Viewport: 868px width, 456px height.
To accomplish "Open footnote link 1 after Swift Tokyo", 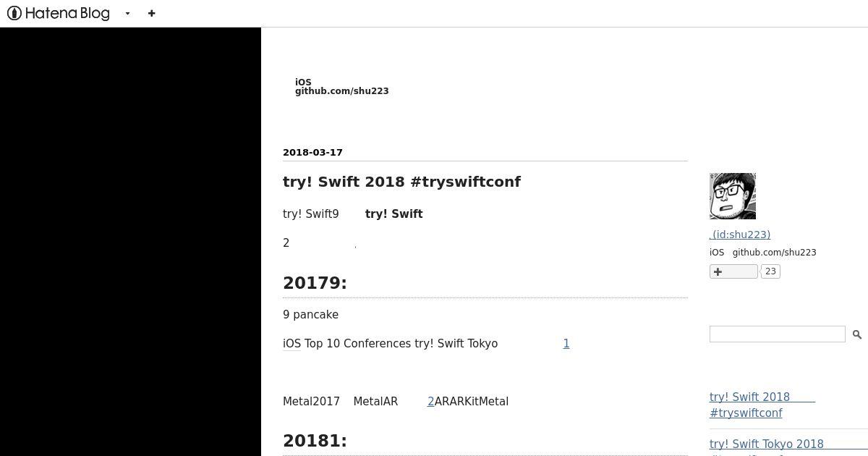I will (566, 344).
